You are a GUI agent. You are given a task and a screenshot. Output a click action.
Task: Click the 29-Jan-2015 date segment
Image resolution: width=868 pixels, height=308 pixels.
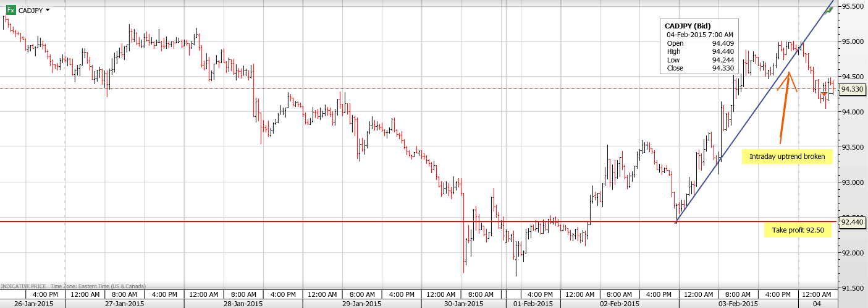coord(361,304)
